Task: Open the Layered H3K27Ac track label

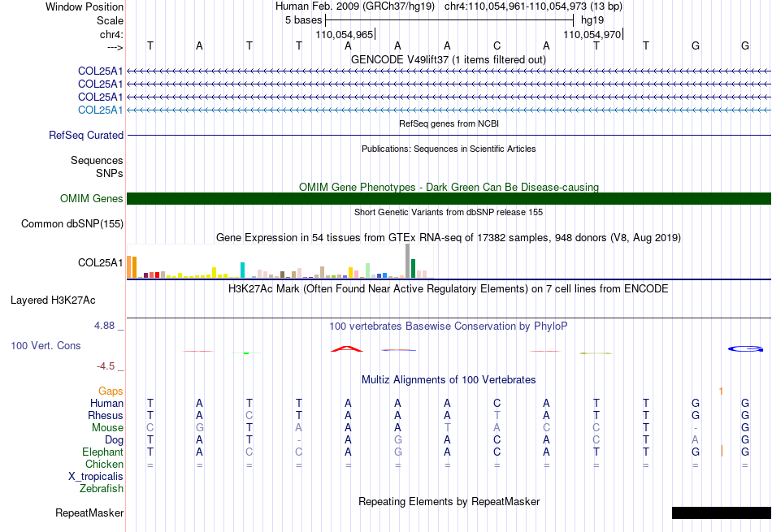Action: click(53, 301)
